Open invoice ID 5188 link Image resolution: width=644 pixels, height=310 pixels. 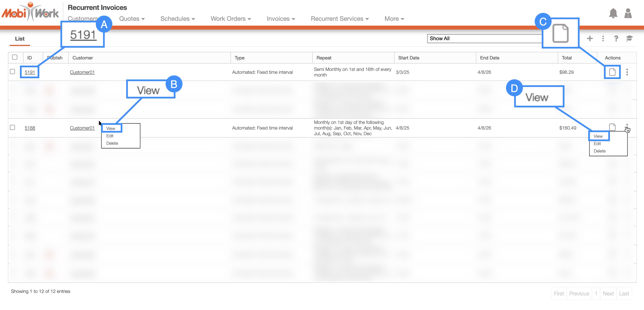[x=30, y=128]
